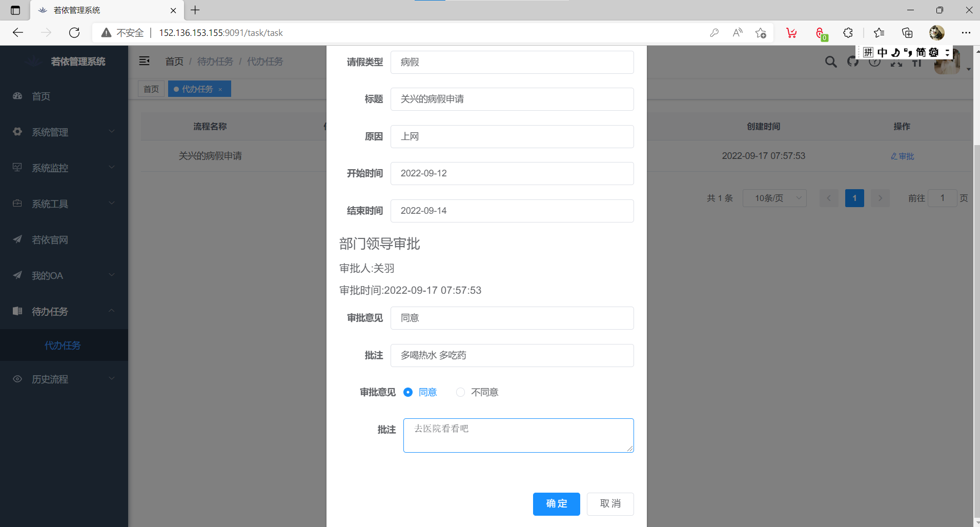Click the 取消 button
Screen dimensions: 980x527
[x=610, y=504]
